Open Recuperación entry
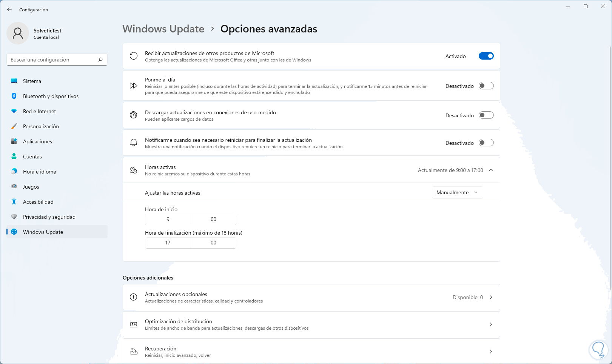The height and width of the screenshot is (364, 612). [311, 351]
